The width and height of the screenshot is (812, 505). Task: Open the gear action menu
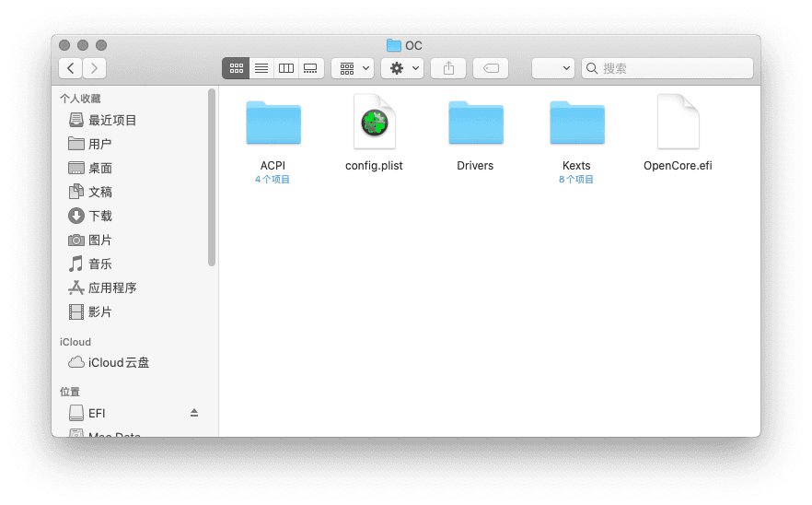[402, 68]
